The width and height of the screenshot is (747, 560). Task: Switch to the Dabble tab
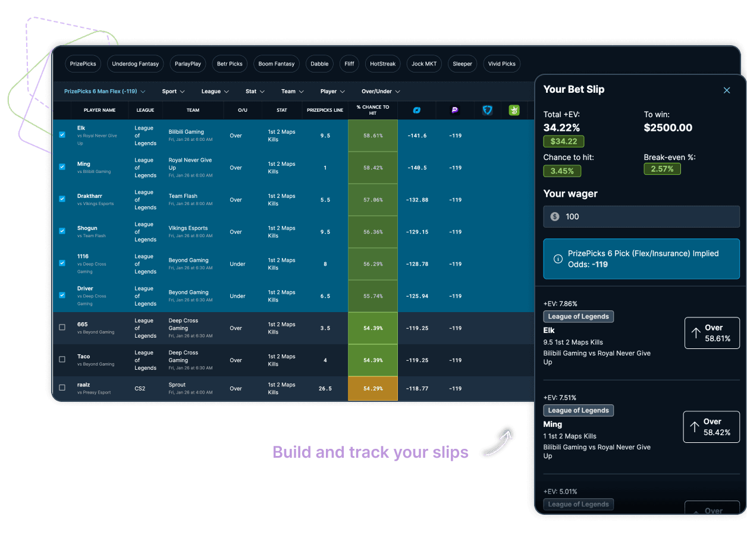pyautogui.click(x=319, y=64)
